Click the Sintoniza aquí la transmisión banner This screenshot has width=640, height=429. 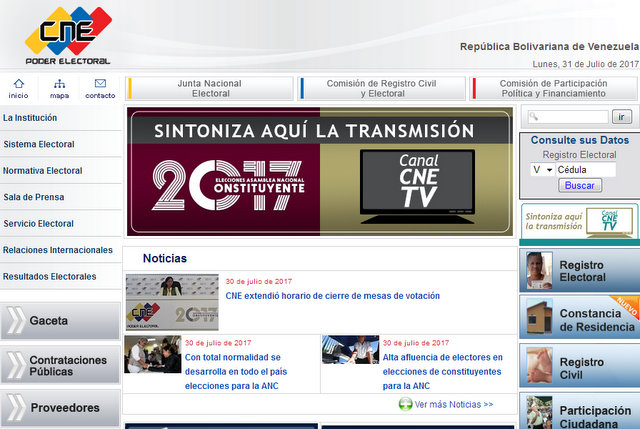pyautogui.click(x=320, y=171)
